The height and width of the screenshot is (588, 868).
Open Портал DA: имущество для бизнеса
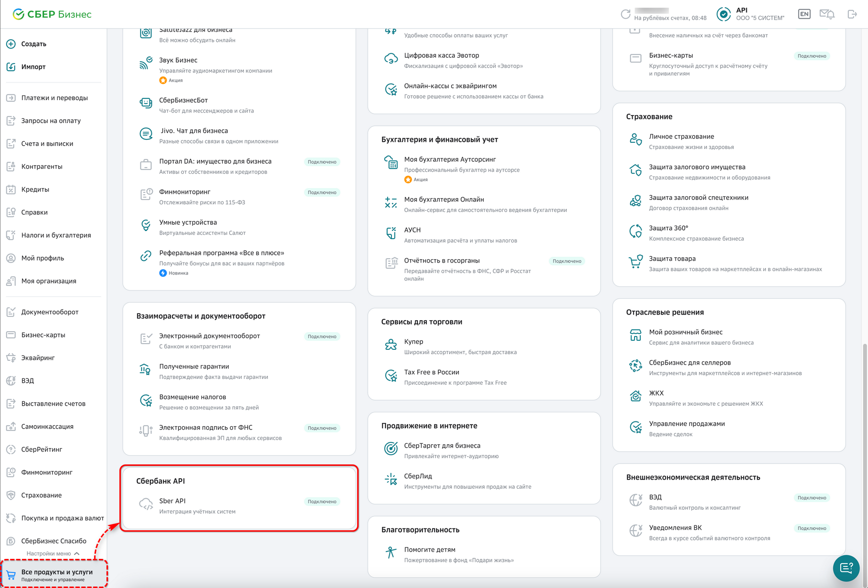pyautogui.click(x=239, y=166)
